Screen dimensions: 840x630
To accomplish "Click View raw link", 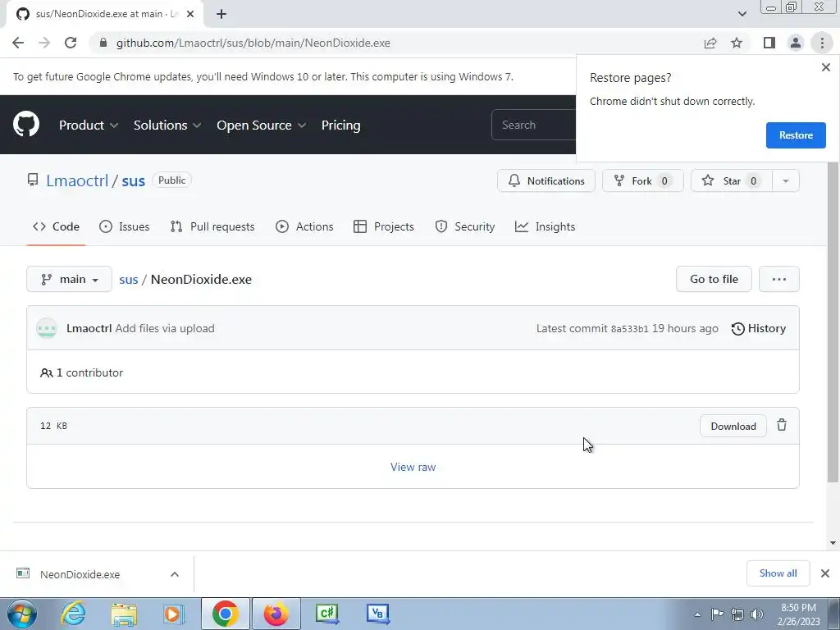I will point(413,467).
